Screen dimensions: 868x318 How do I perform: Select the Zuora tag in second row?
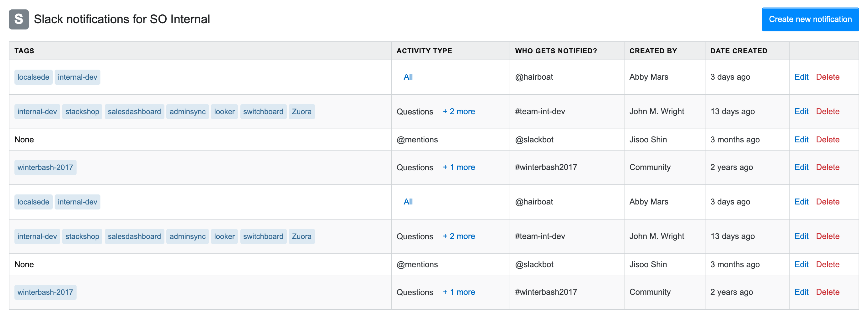tap(302, 112)
